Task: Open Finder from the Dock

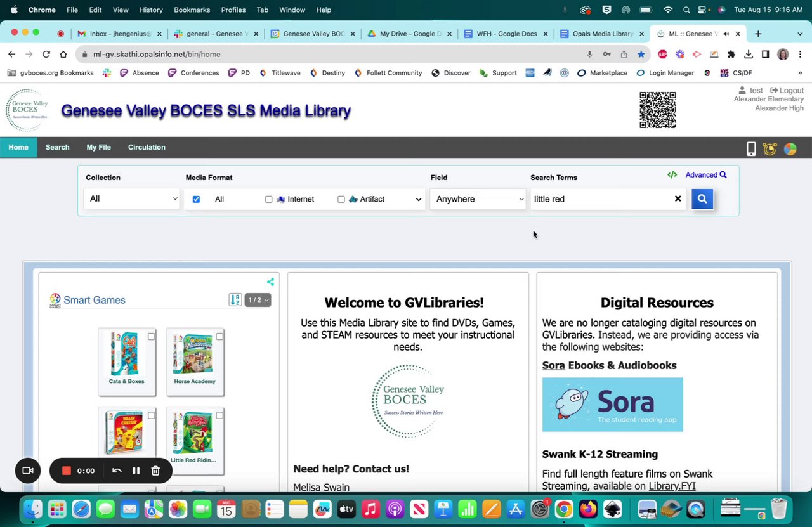Action: (33, 509)
